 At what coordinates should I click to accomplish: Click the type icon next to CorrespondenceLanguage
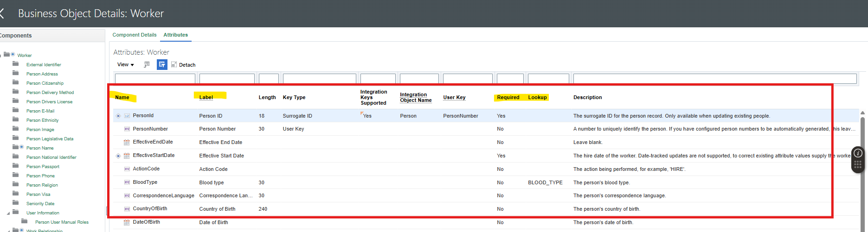pos(127,196)
